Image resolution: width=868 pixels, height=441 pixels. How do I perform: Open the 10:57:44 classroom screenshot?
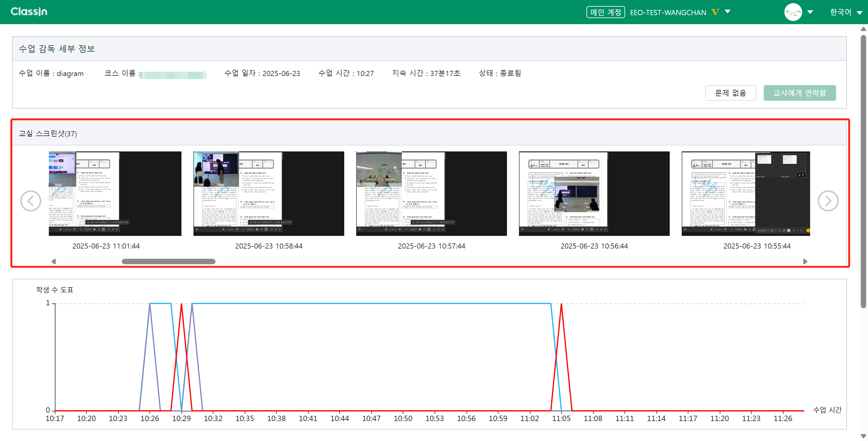pyautogui.click(x=431, y=194)
